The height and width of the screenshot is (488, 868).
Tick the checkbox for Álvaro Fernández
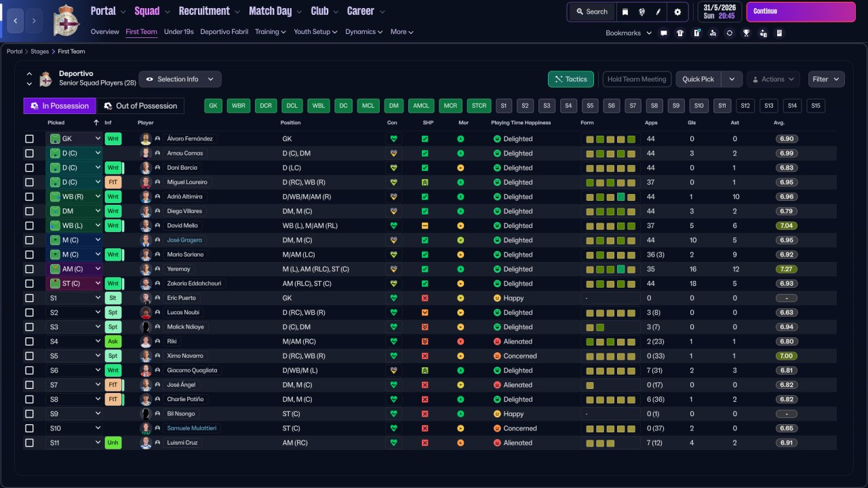[29, 138]
